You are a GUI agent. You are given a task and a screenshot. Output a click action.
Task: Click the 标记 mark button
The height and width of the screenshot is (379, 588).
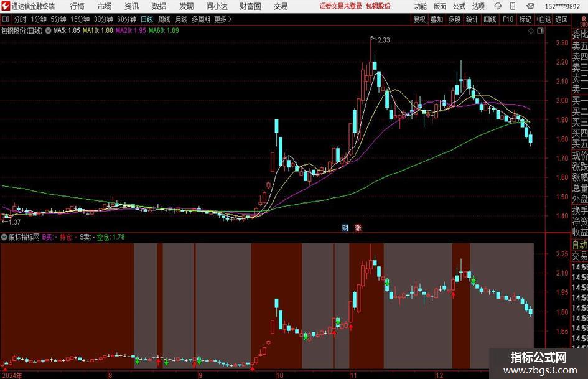click(525, 19)
